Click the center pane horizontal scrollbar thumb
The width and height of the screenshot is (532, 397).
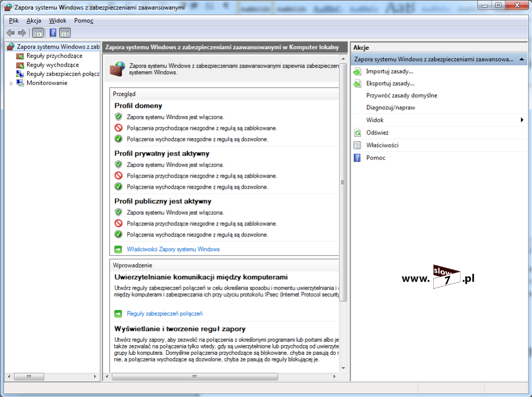click(x=195, y=376)
